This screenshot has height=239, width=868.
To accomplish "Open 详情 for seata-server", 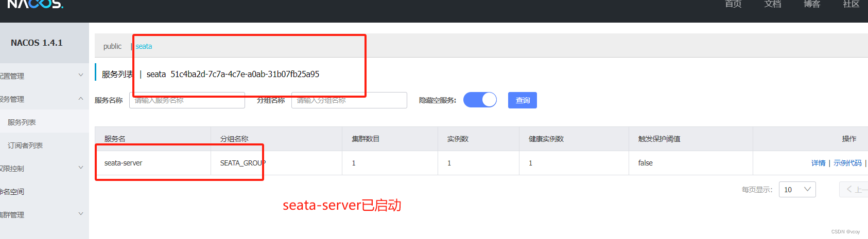I will [x=818, y=163].
